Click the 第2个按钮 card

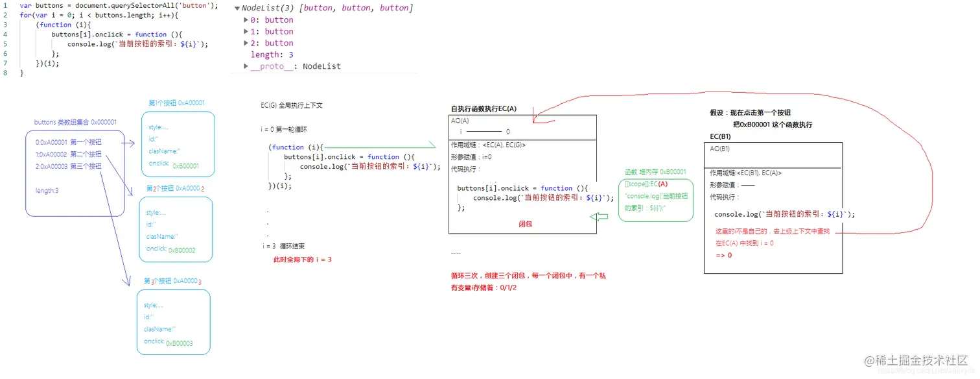176,230
